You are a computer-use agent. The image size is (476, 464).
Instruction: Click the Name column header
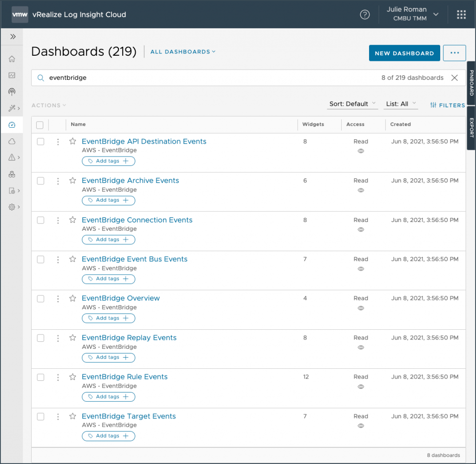click(x=78, y=124)
